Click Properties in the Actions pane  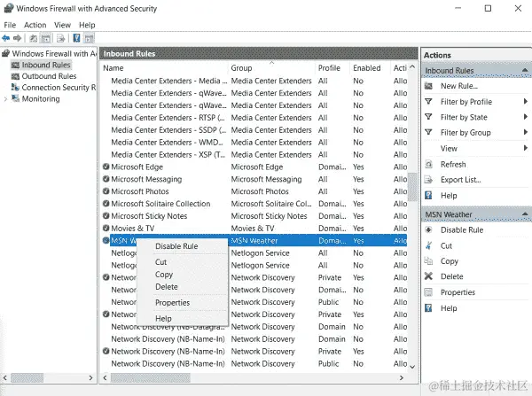(458, 292)
